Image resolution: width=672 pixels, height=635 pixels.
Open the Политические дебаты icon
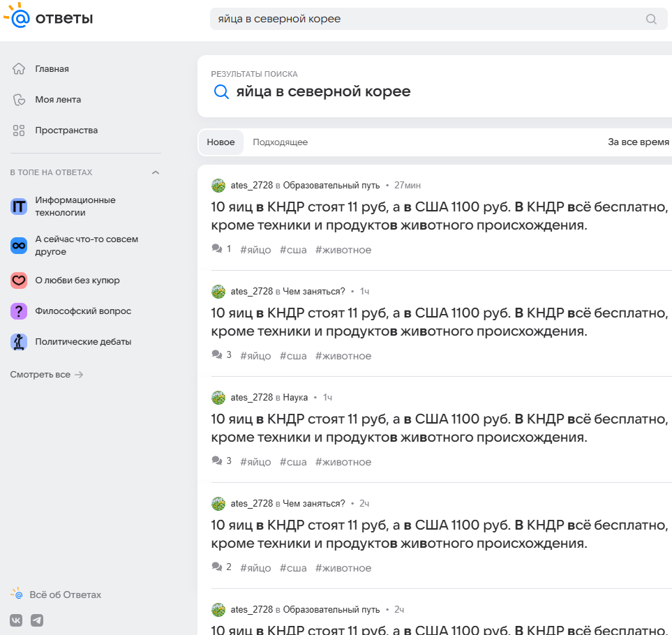pos(19,342)
